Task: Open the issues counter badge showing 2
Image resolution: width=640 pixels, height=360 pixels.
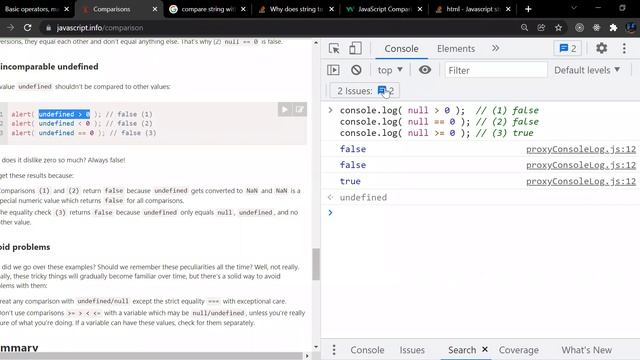Action: click(568, 49)
